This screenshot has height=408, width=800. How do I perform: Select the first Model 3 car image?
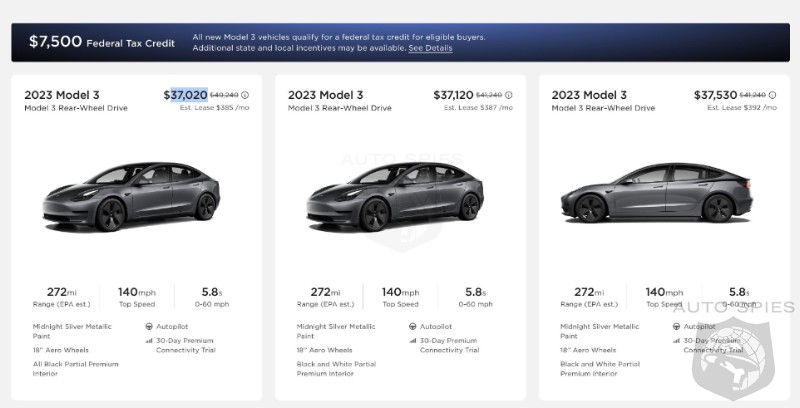137,195
